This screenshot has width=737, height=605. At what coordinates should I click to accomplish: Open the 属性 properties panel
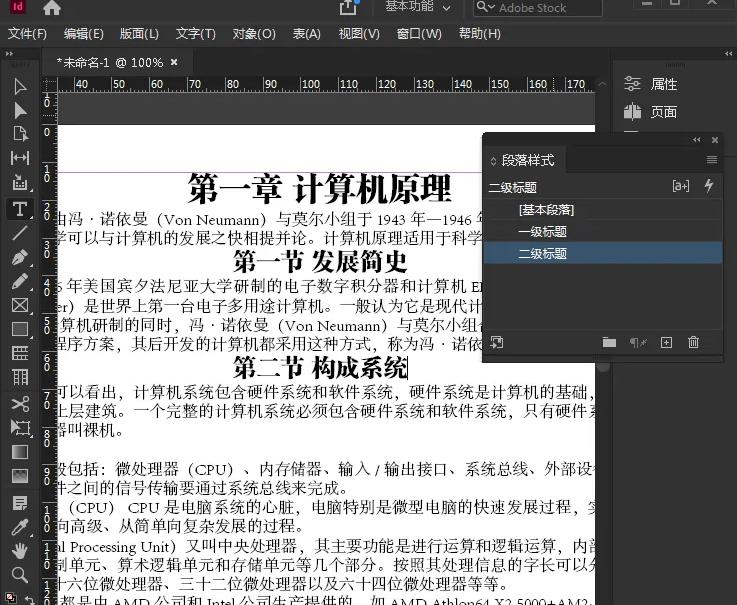[x=663, y=84]
